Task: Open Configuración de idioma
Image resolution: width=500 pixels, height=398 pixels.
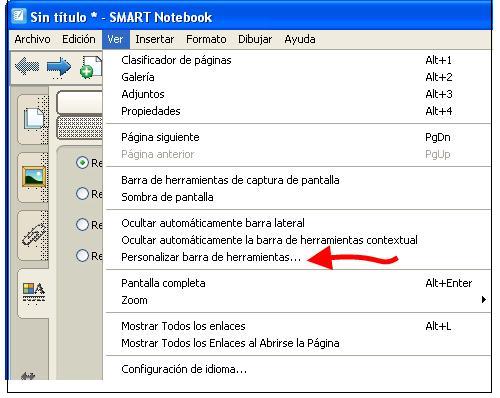Action: (298, 369)
